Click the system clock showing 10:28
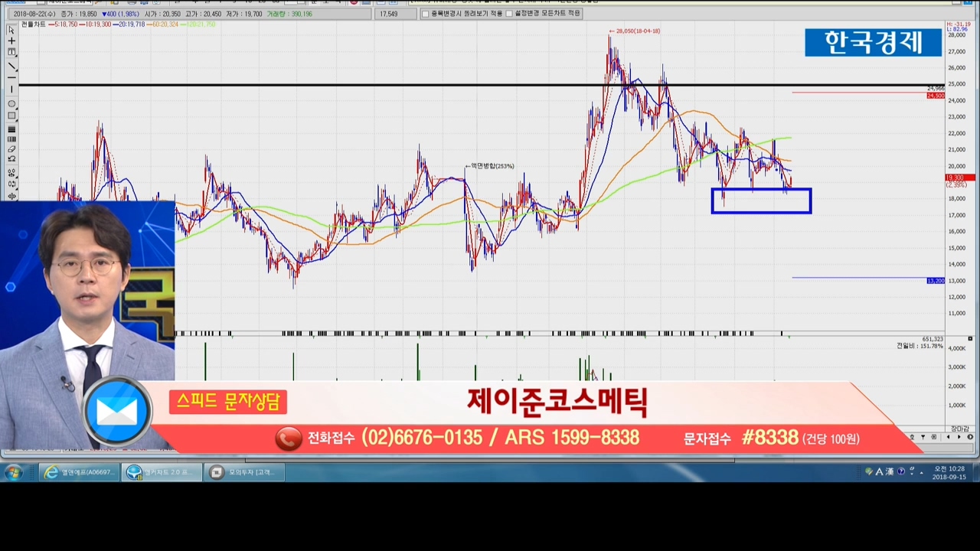This screenshot has width=980, height=551. 949,473
